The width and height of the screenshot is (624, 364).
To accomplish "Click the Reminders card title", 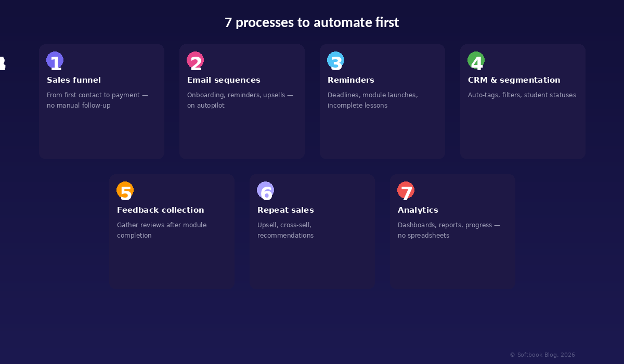I will [351, 80].
